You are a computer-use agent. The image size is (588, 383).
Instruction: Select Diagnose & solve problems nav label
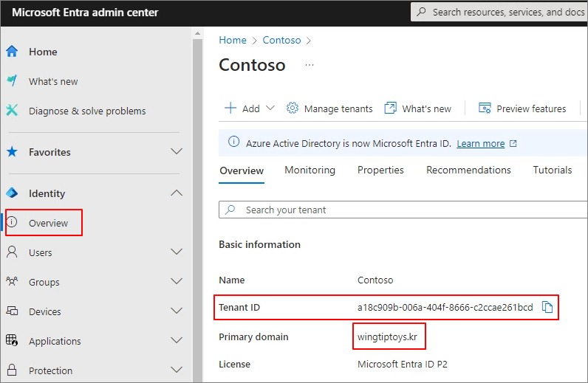[87, 111]
